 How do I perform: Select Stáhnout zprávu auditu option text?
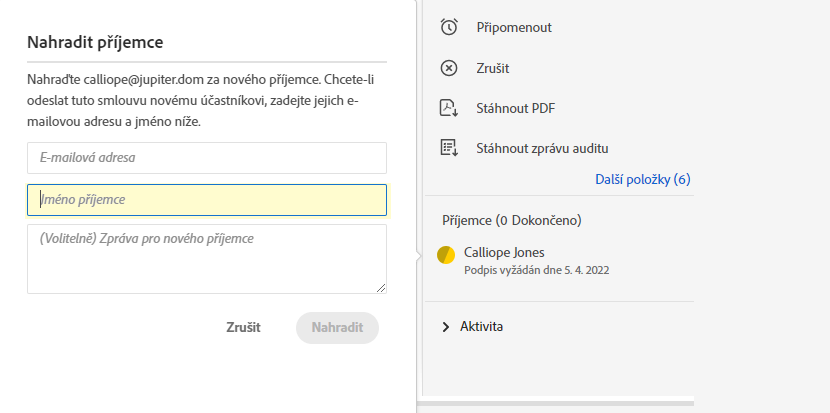pos(543,148)
